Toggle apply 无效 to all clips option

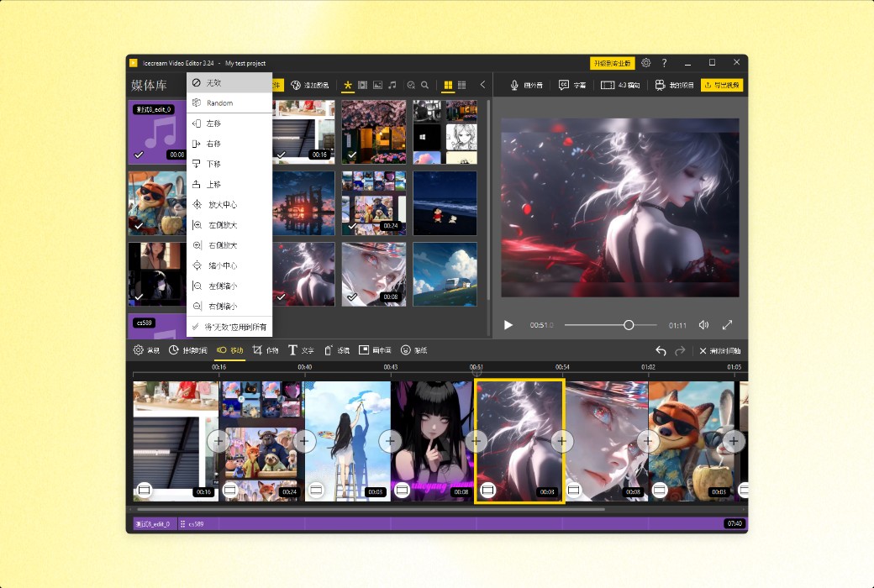coord(229,327)
